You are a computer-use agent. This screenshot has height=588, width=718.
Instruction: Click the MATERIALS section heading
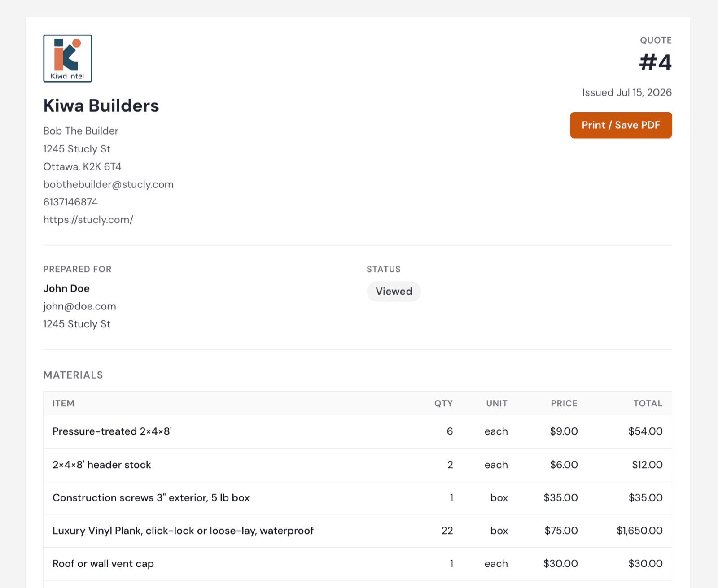point(73,375)
